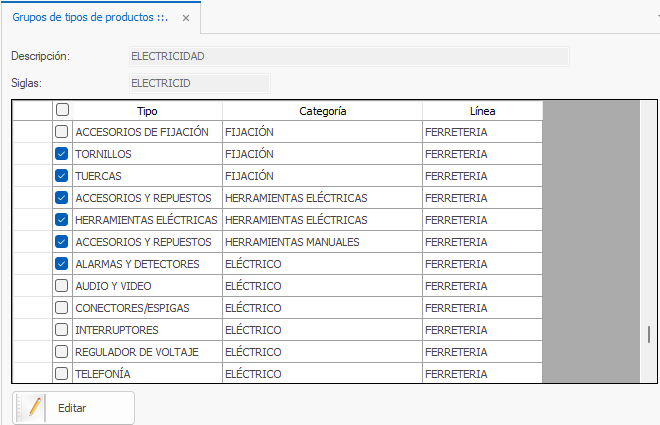660x425 pixels.
Task: Toggle the select-all checkbox in header
Action: 62,110
